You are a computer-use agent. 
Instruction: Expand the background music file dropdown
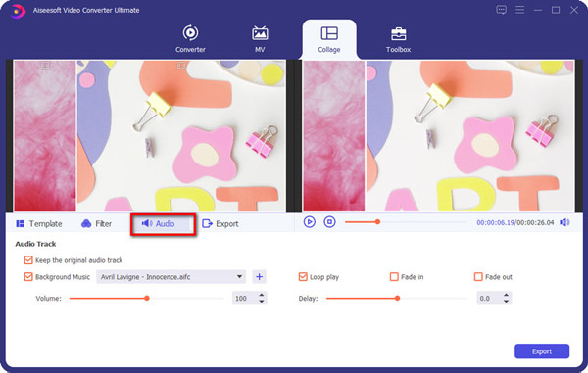[x=239, y=277]
